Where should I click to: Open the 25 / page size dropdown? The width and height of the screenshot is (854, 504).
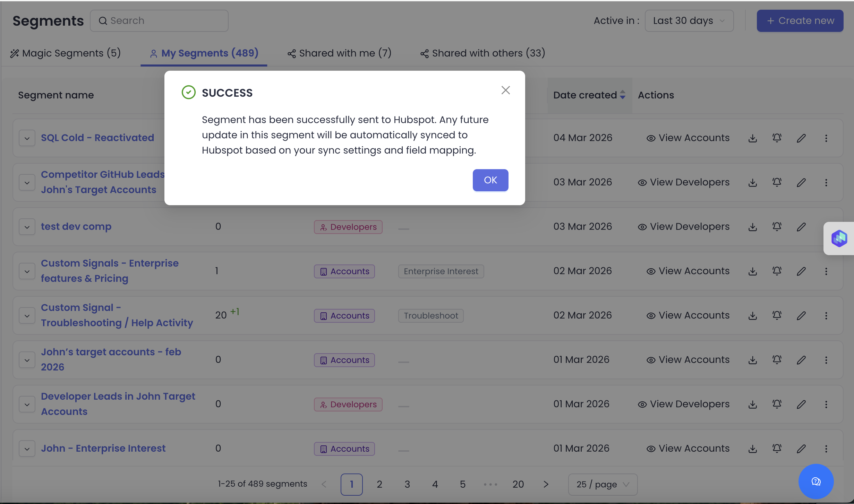point(603,484)
